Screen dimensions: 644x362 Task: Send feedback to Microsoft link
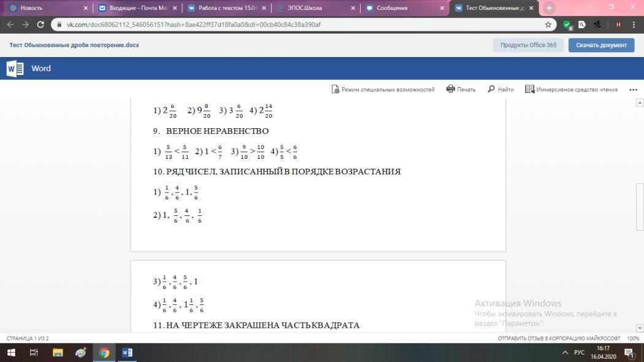point(558,338)
